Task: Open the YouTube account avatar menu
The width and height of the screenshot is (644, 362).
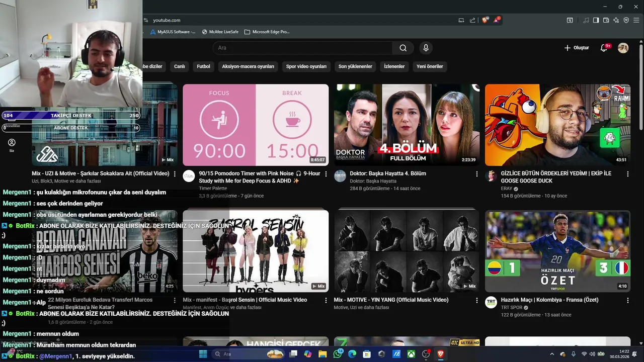Action: coord(623,48)
